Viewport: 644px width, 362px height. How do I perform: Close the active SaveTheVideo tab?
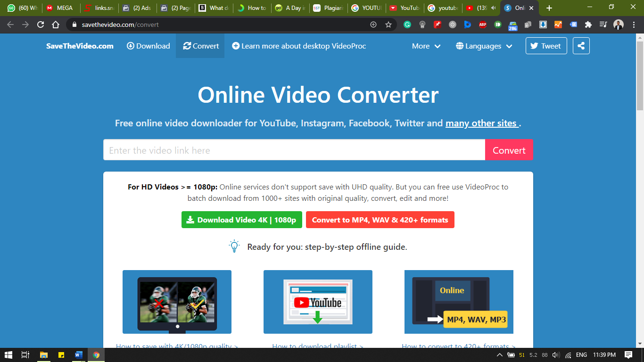coord(531,8)
